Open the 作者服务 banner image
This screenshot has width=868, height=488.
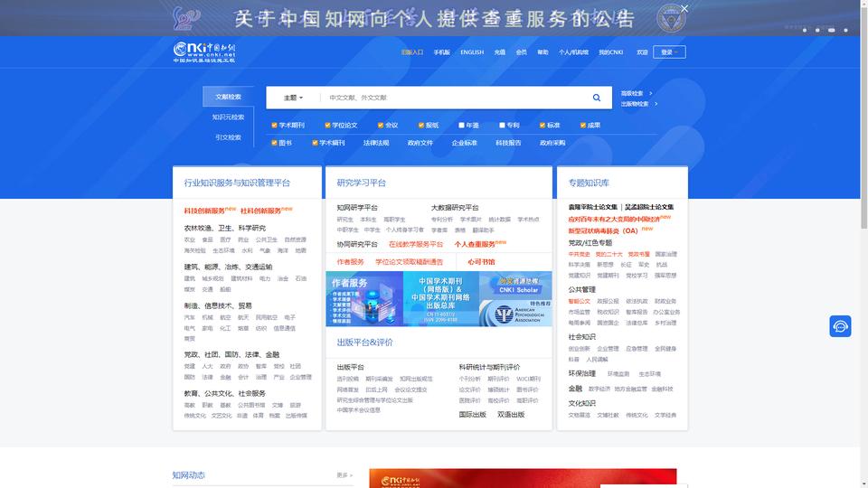point(364,299)
